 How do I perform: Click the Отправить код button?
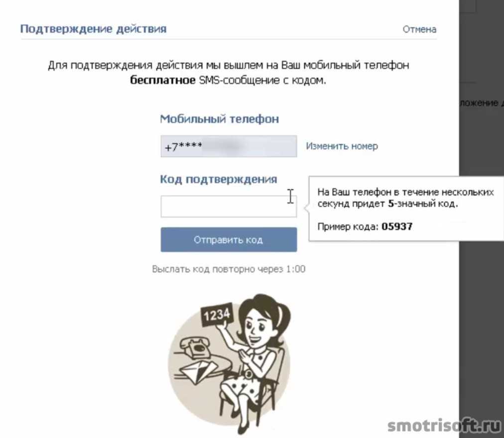(x=229, y=240)
